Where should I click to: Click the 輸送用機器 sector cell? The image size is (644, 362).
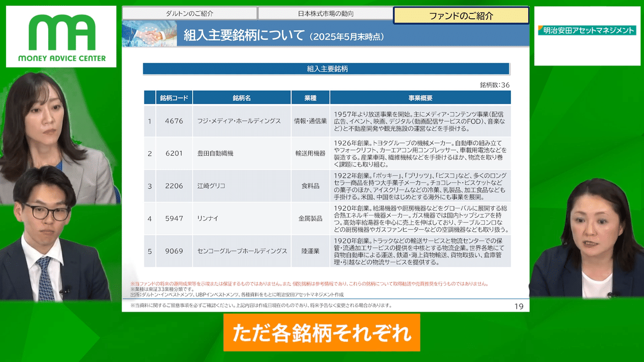(310, 153)
